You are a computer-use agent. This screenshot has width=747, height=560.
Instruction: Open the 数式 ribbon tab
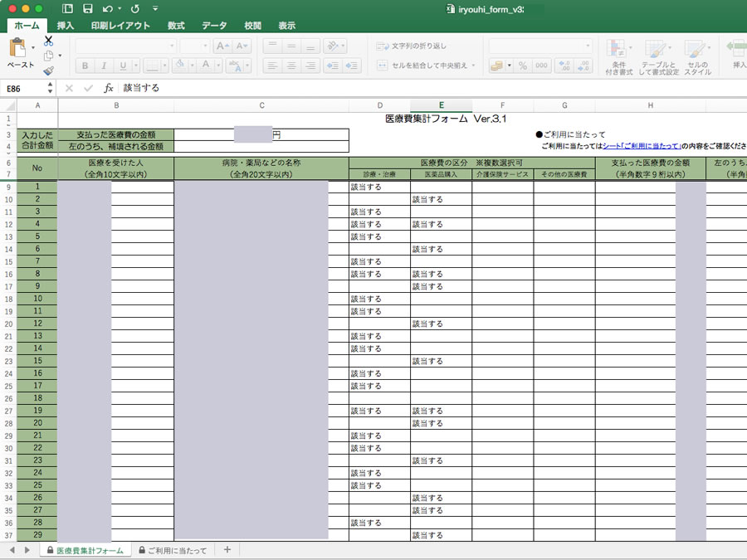click(x=176, y=26)
